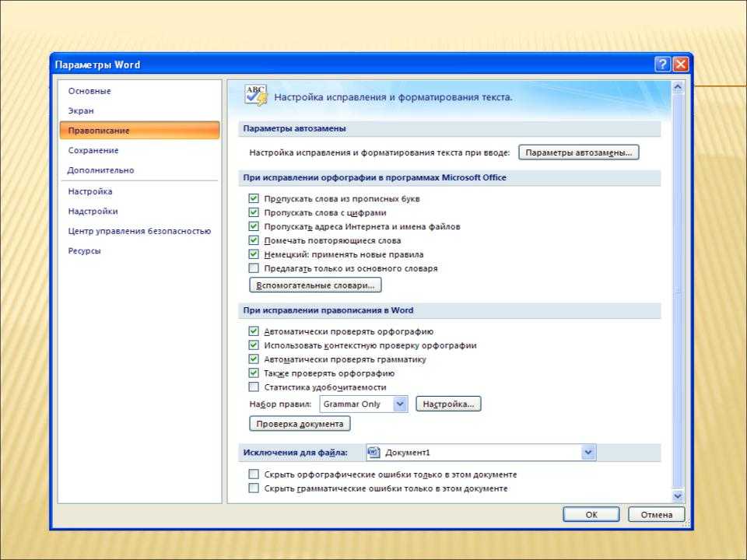The width and height of the screenshot is (747, 560).
Task: Open Центр управления безопасностью category
Action: coord(139,231)
